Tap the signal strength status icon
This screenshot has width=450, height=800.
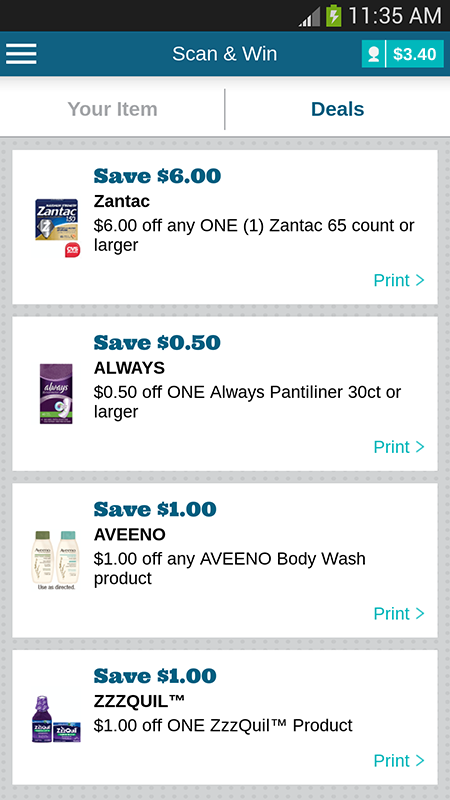pyautogui.click(x=310, y=17)
